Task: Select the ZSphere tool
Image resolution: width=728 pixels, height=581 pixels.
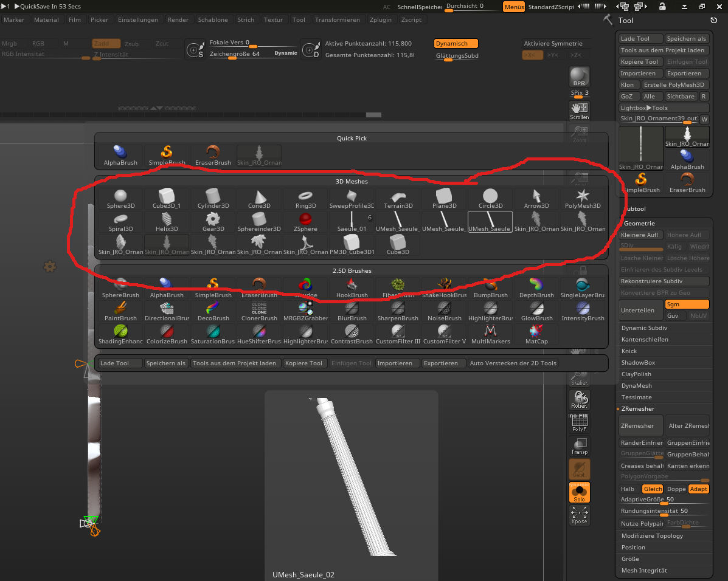Action: (305, 222)
